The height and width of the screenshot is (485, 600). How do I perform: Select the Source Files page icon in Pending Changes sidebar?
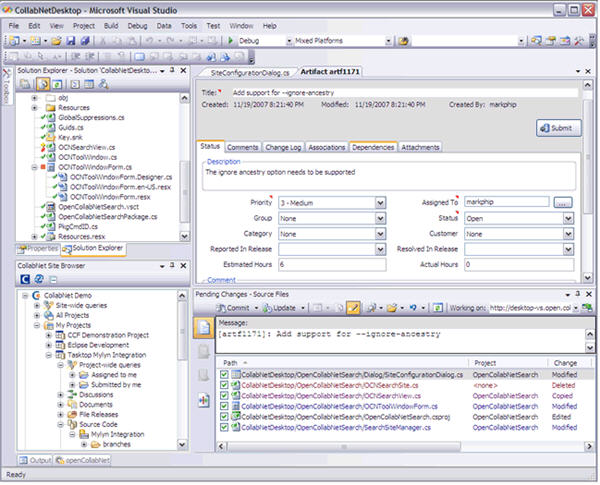tap(204, 328)
